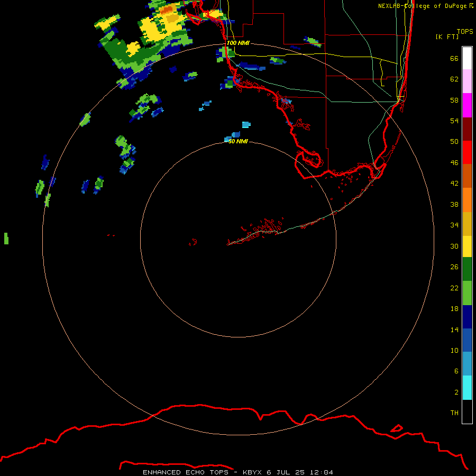The height and width of the screenshot is (476, 476).
Task: Click the legend value '6'
Action: coord(456,371)
